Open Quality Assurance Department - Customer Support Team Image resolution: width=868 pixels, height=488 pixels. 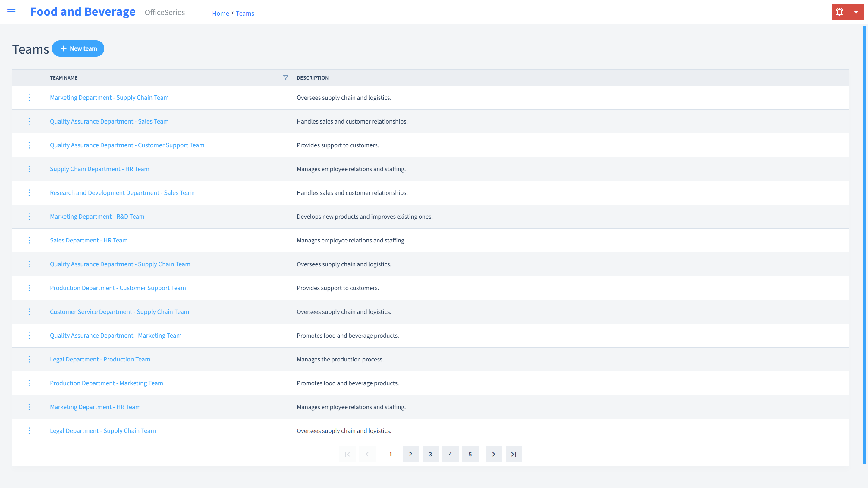pyautogui.click(x=127, y=145)
